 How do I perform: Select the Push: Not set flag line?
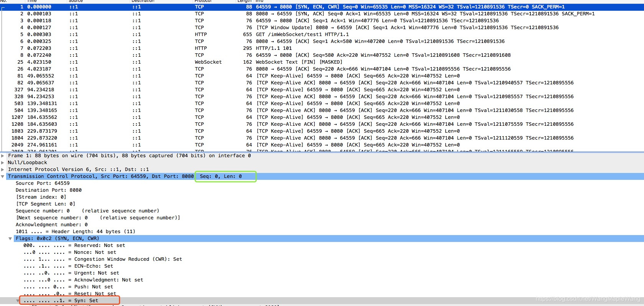68,287
